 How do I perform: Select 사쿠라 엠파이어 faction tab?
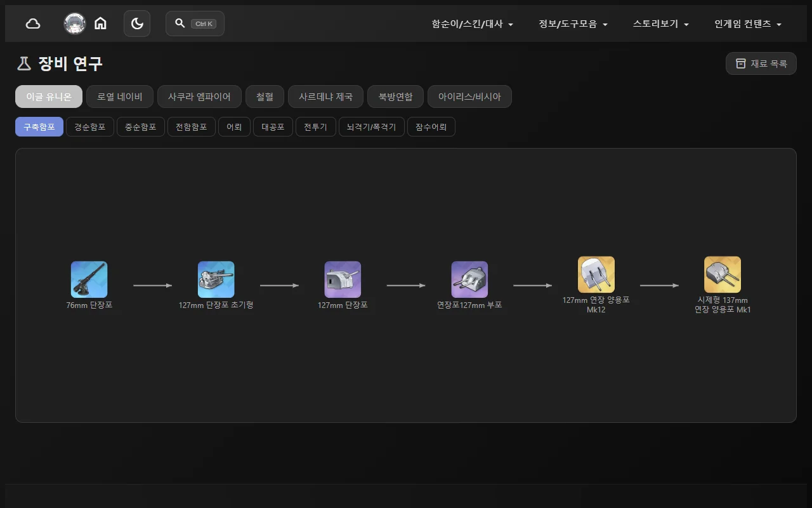coord(199,97)
